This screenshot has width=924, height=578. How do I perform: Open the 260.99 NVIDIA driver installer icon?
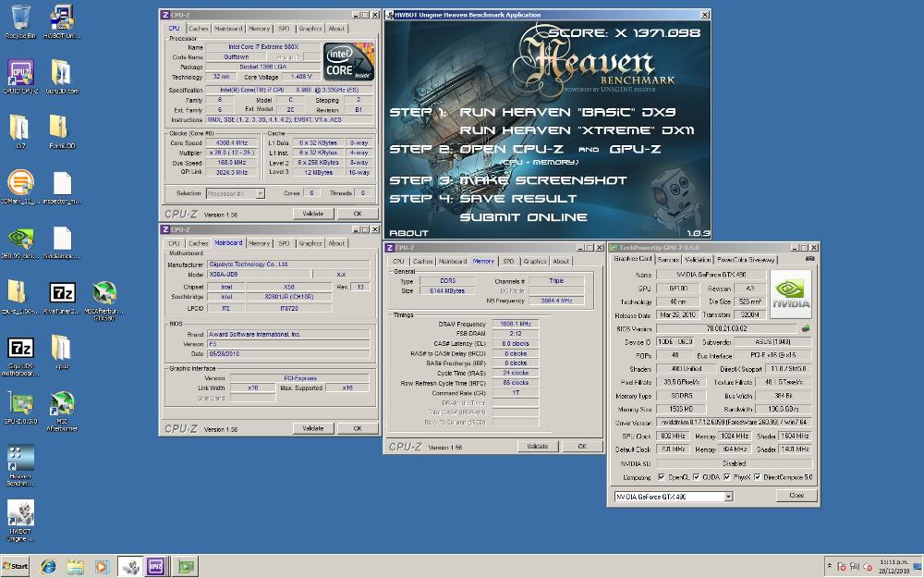(x=20, y=242)
